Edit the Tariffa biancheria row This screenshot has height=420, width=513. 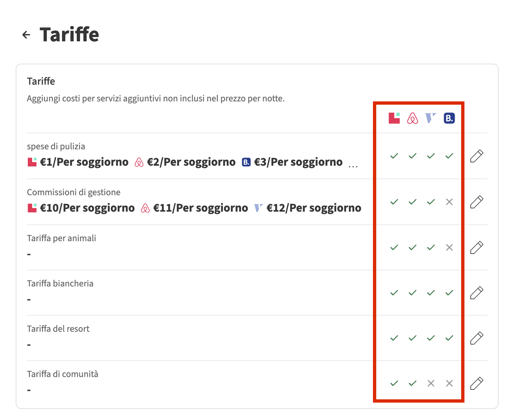(x=477, y=293)
